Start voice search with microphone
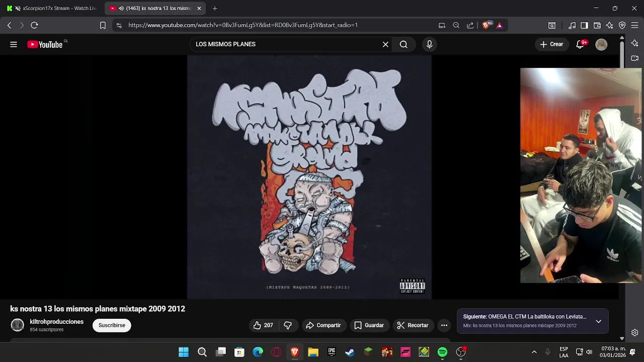644x362 pixels. click(x=429, y=44)
